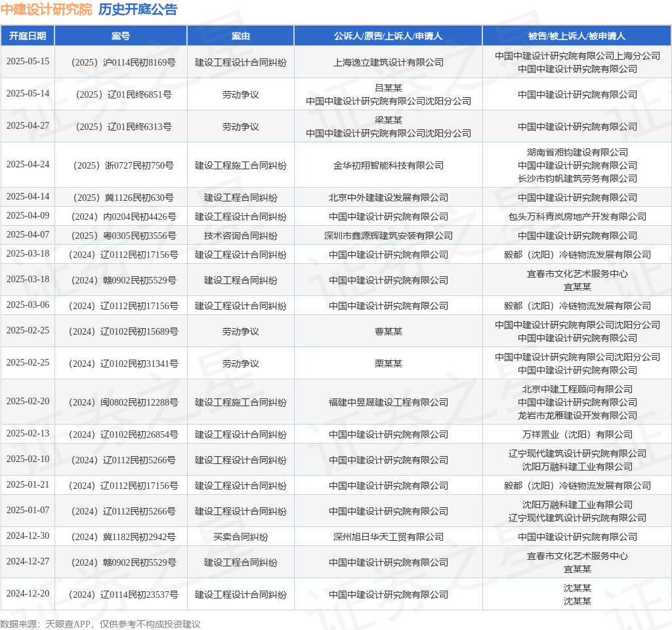This screenshot has width=672, height=630.
Task: Click plaintiff name 栗某某
Action: 388,364
